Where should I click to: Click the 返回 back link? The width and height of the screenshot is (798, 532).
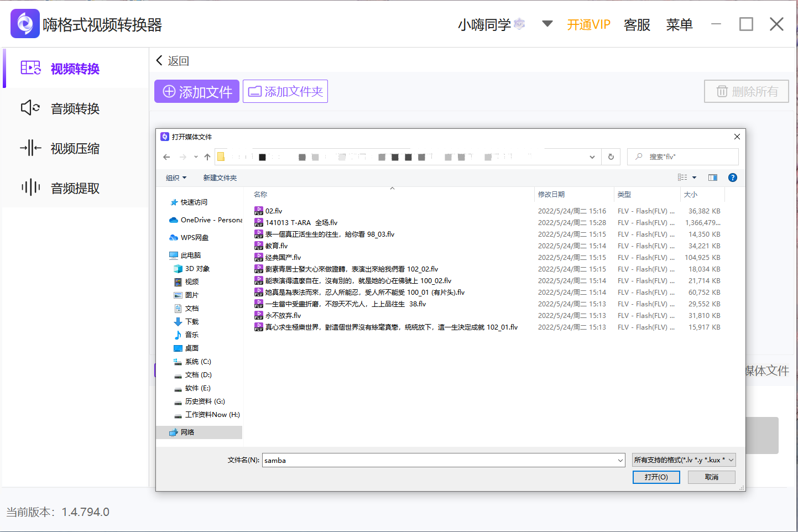(173, 61)
